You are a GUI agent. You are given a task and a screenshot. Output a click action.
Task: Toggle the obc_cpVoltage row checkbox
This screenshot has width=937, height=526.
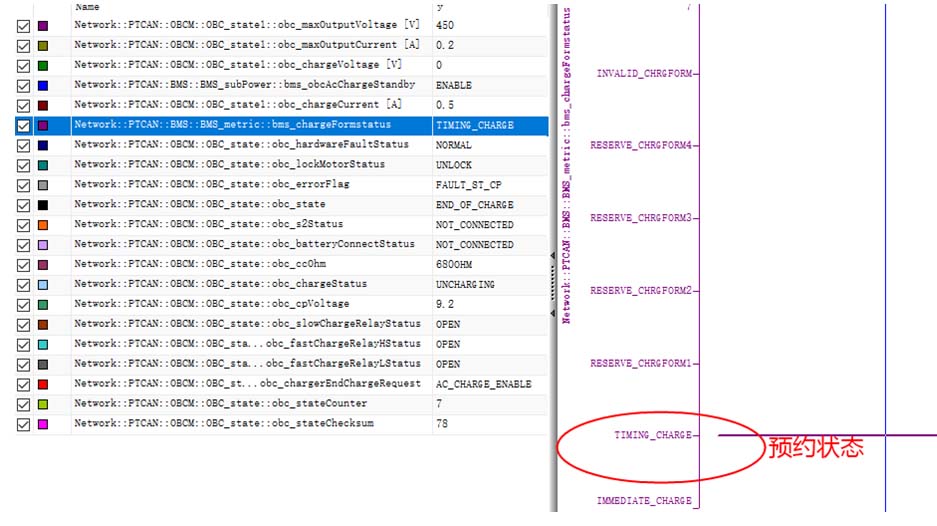24,304
